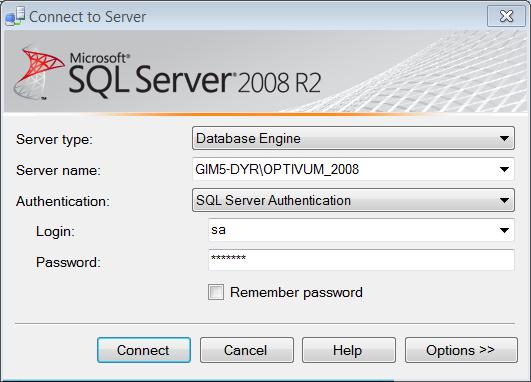Click the Connect to Server title icon

click(15, 16)
